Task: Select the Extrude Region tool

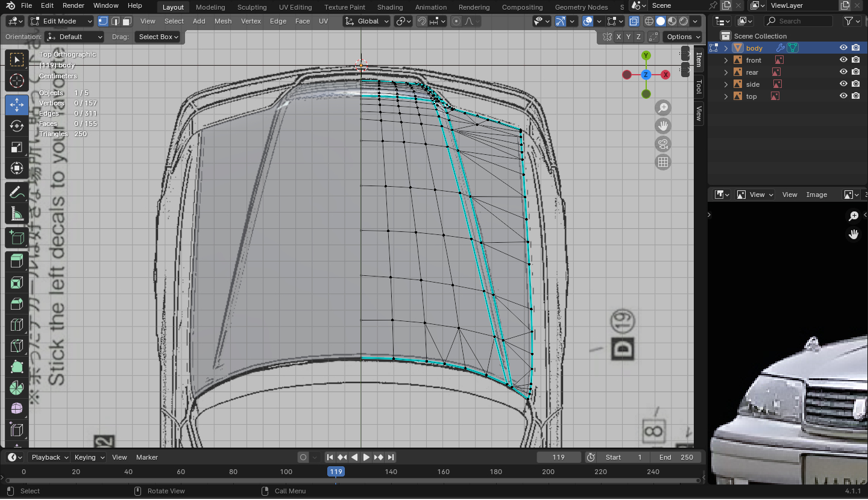Action: [x=17, y=261]
